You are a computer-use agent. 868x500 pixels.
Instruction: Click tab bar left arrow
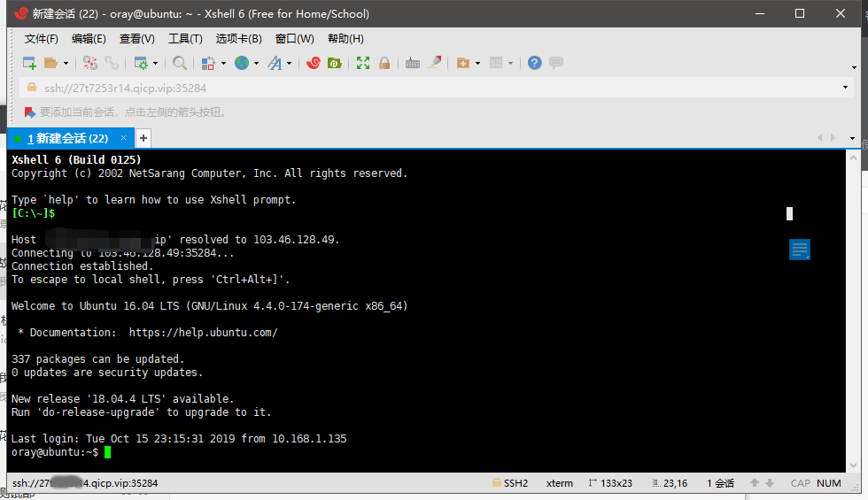click(x=820, y=138)
